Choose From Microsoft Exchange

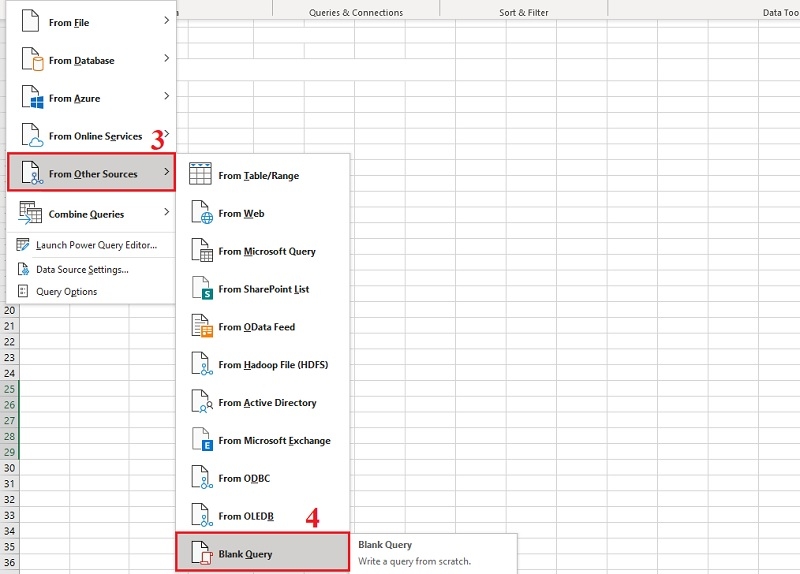pyautogui.click(x=263, y=440)
